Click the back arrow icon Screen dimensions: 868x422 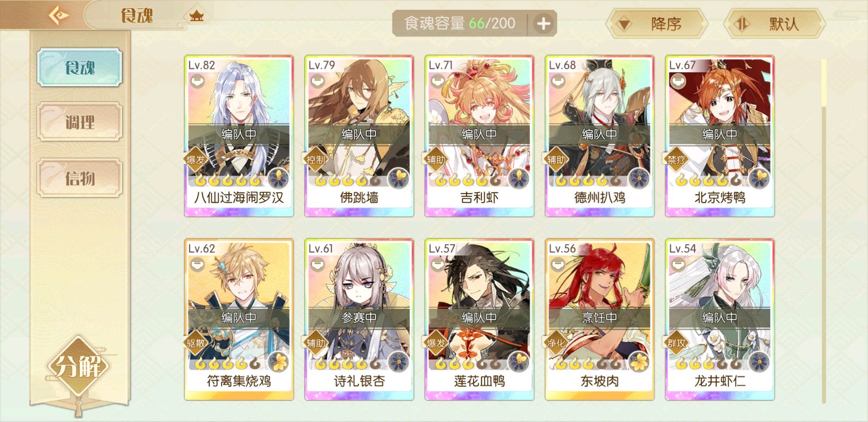tap(59, 16)
